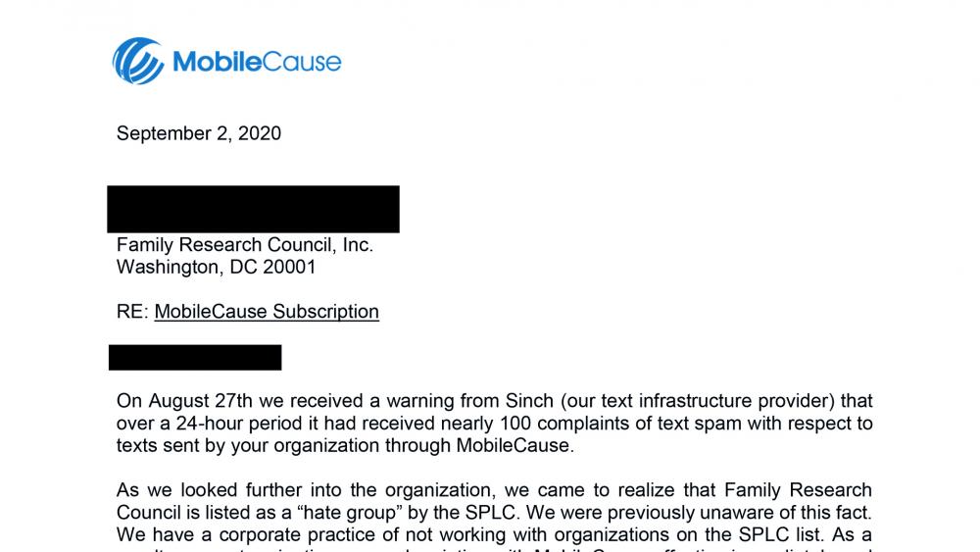This screenshot has width=980, height=552.
Task: Select the small redacted salutation box
Action: (195, 357)
